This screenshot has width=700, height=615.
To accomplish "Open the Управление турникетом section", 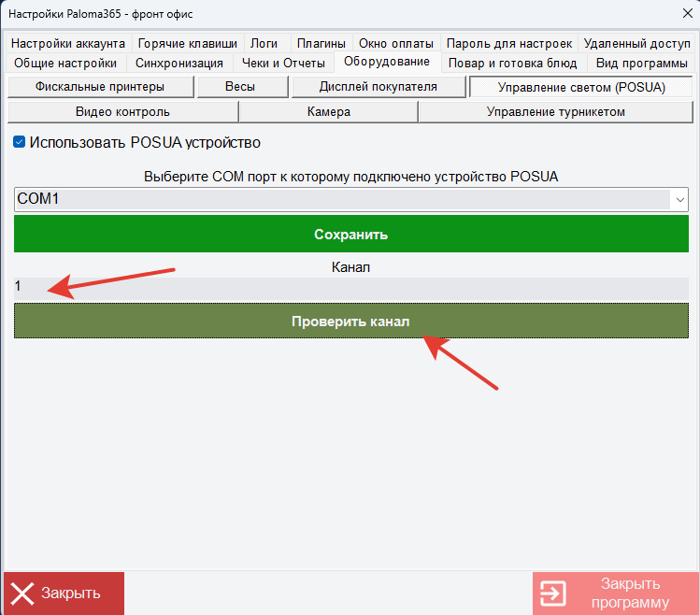I will pos(555,112).
